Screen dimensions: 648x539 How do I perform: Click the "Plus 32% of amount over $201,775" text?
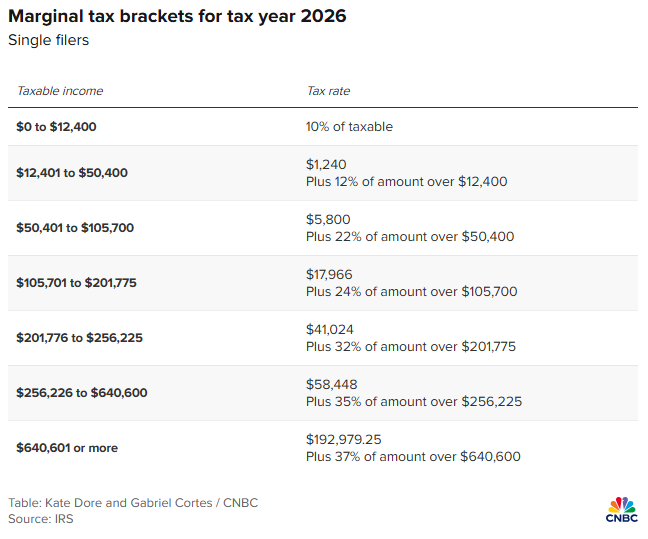[x=411, y=347]
